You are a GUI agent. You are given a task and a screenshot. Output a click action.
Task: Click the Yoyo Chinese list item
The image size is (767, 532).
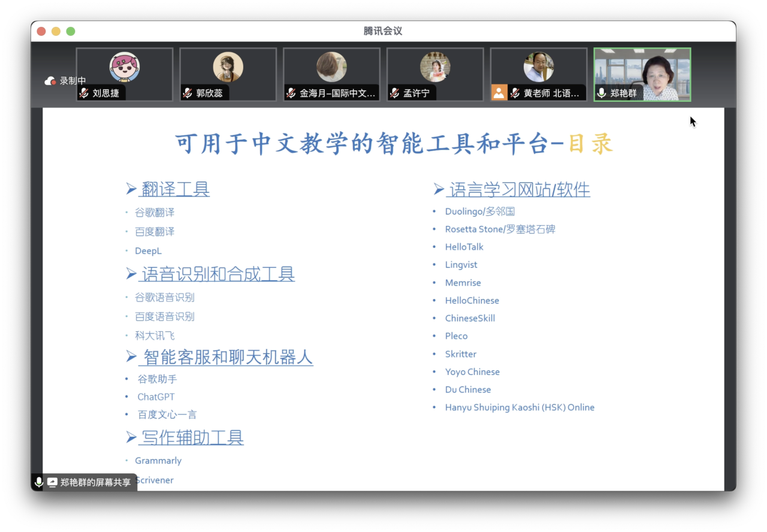click(473, 372)
